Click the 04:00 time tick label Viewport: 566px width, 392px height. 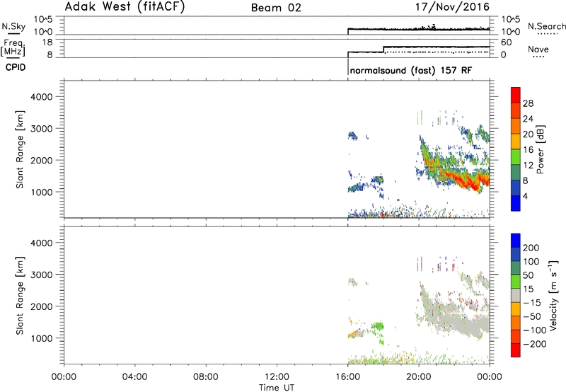coord(134,377)
